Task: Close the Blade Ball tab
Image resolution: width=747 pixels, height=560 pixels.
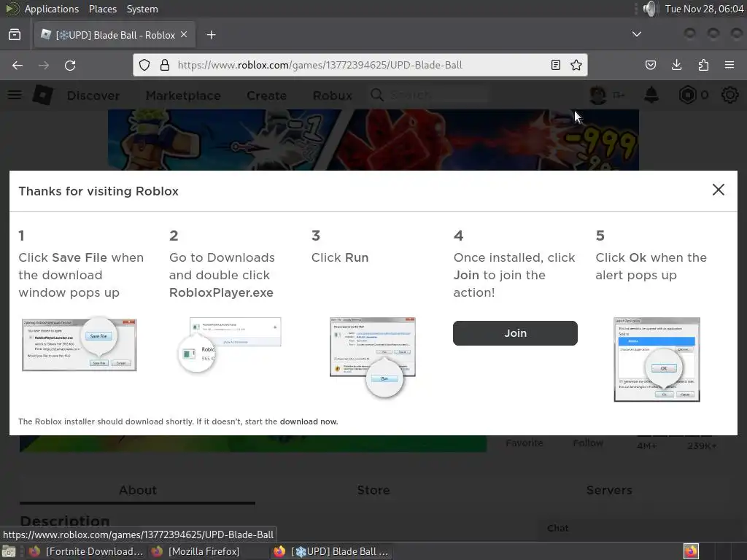Action: (184, 35)
